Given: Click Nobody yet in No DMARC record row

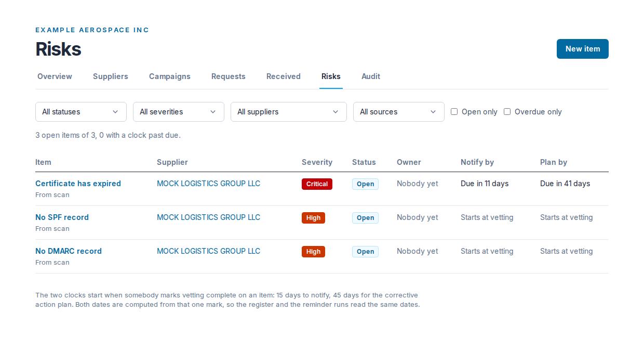Looking at the screenshot, I should click(418, 251).
